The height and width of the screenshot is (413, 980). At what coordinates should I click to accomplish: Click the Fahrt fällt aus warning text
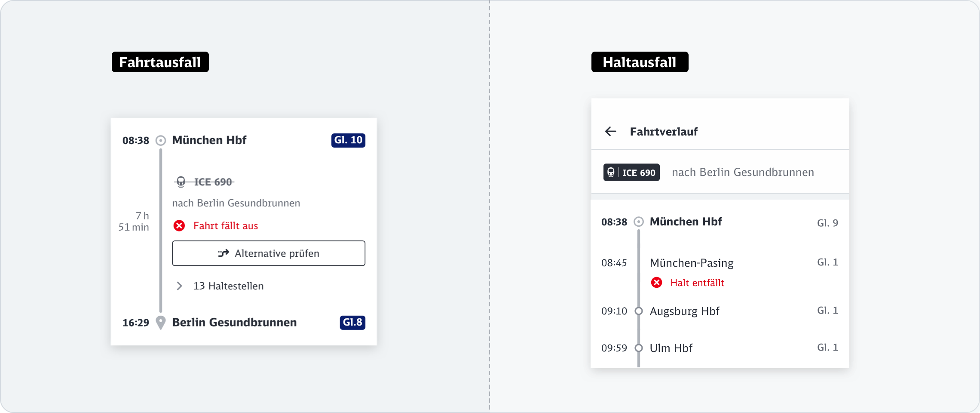[226, 226]
